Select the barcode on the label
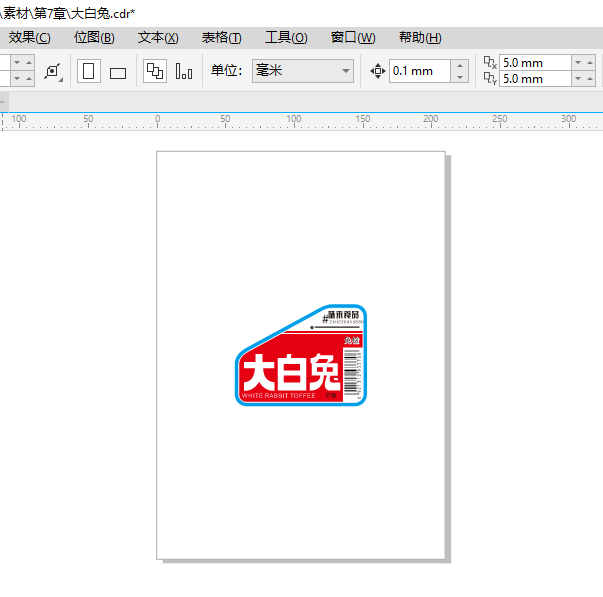The width and height of the screenshot is (603, 597). (x=350, y=372)
